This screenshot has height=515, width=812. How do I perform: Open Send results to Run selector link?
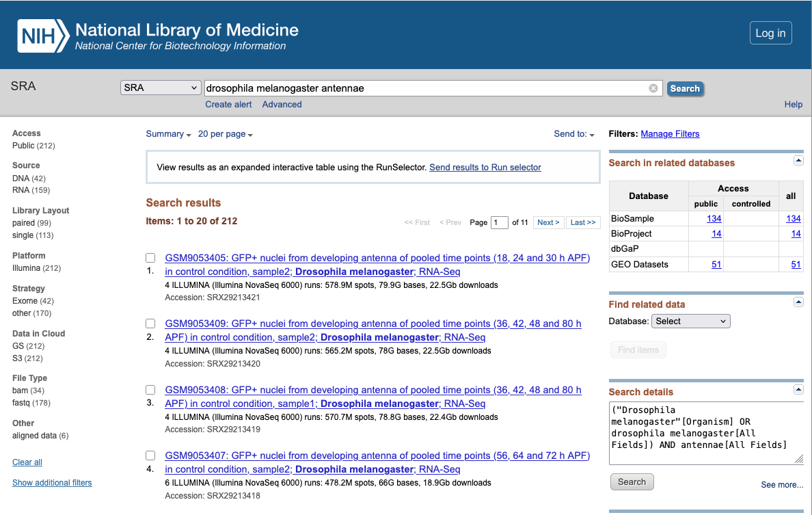pyautogui.click(x=485, y=168)
